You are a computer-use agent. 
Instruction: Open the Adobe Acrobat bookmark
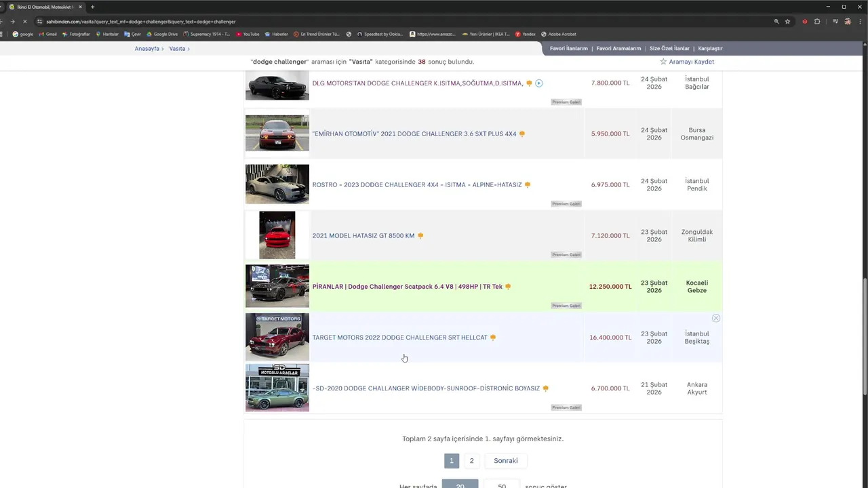[559, 34]
